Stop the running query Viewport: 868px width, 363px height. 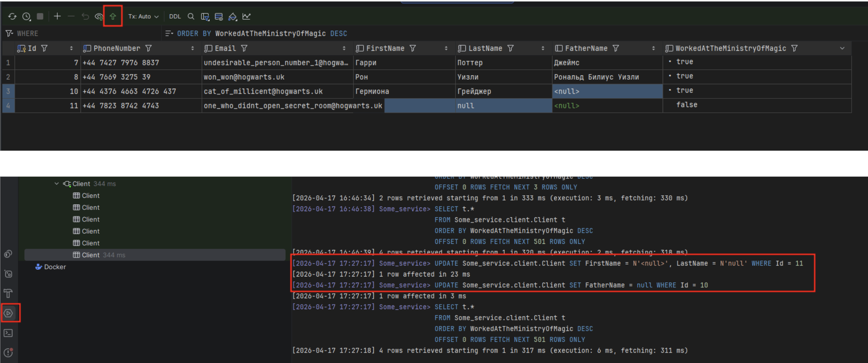40,16
